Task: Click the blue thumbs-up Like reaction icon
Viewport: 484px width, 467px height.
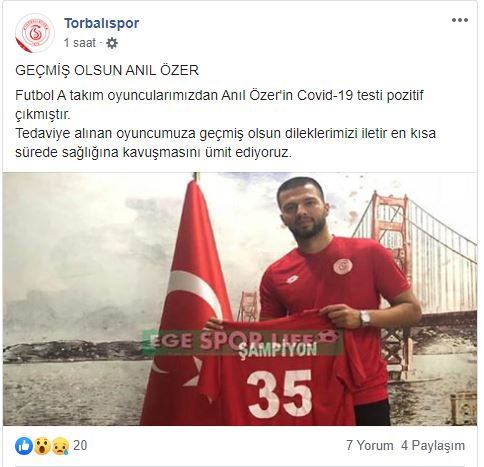Action: coord(24,446)
